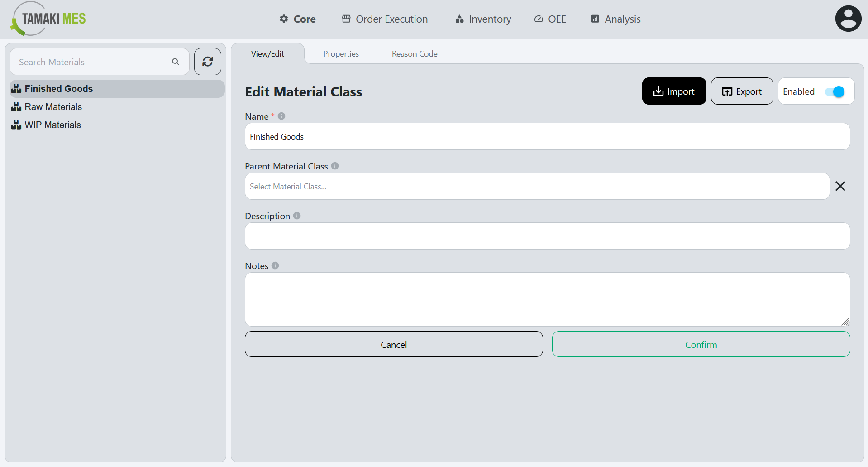This screenshot has height=467, width=868.
Task: Click the info icon next to Name
Action: [x=281, y=116]
